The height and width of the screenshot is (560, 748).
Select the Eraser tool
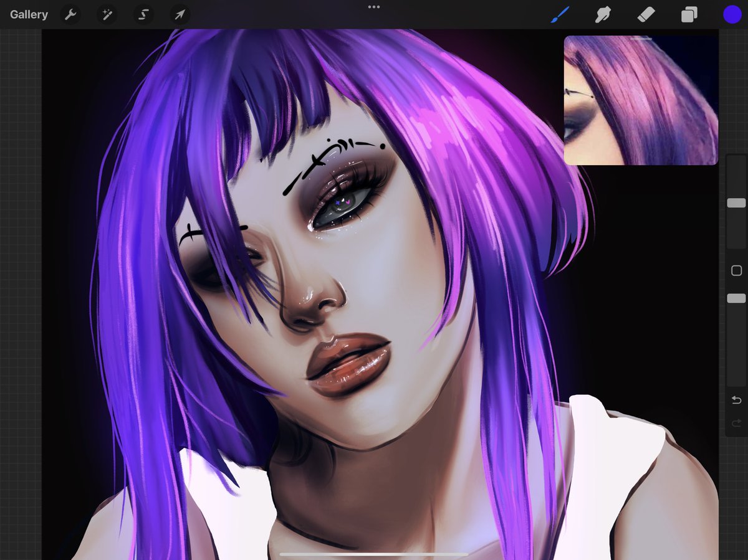click(646, 14)
